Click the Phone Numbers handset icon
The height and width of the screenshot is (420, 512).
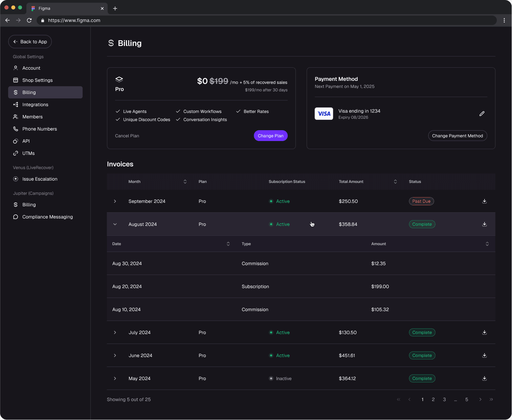[x=16, y=129]
